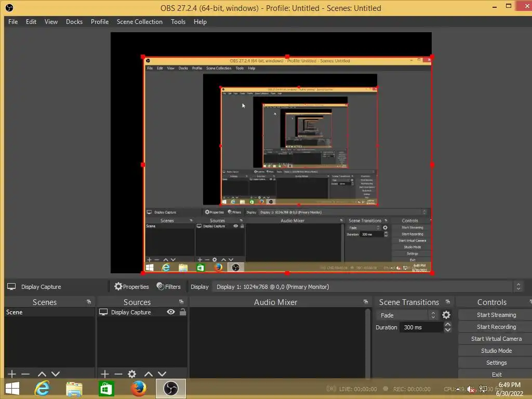
Task: Move scene down with arrow
Action: click(x=56, y=374)
